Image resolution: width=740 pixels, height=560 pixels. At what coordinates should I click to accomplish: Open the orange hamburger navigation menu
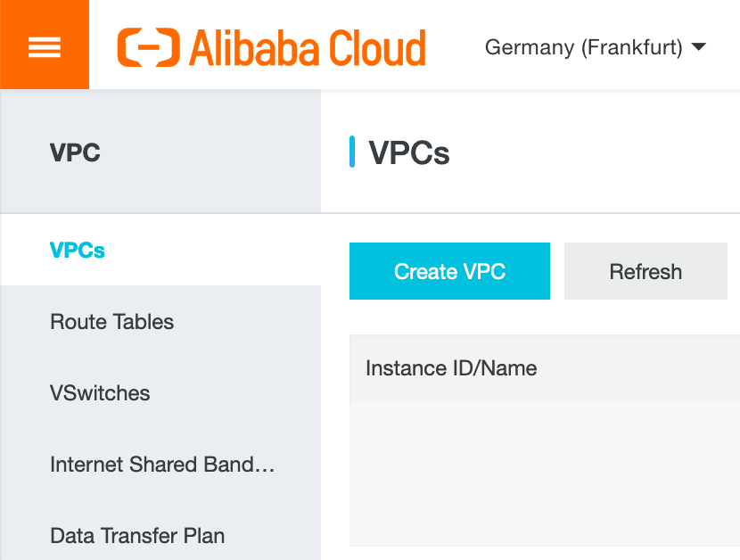[45, 45]
